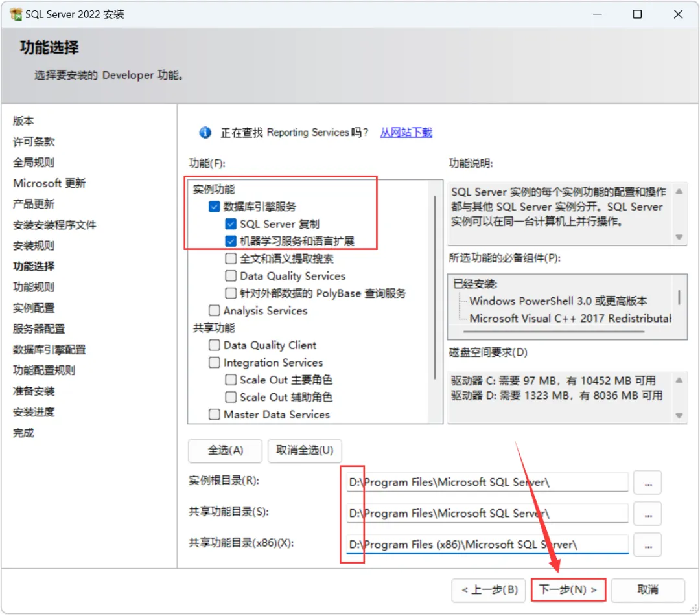Browse for 共享功能目录(x86) with ellipsis button
The width and height of the screenshot is (700, 616).
(x=648, y=545)
